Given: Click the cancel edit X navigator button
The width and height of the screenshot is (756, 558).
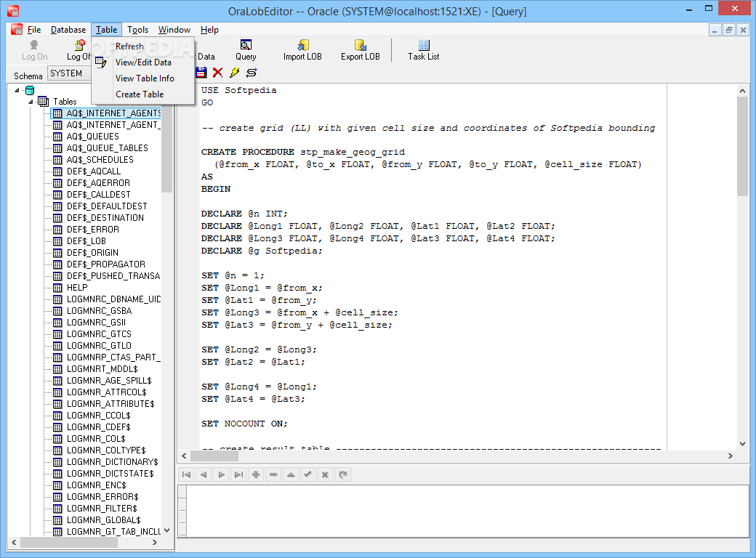Looking at the screenshot, I should (x=325, y=474).
